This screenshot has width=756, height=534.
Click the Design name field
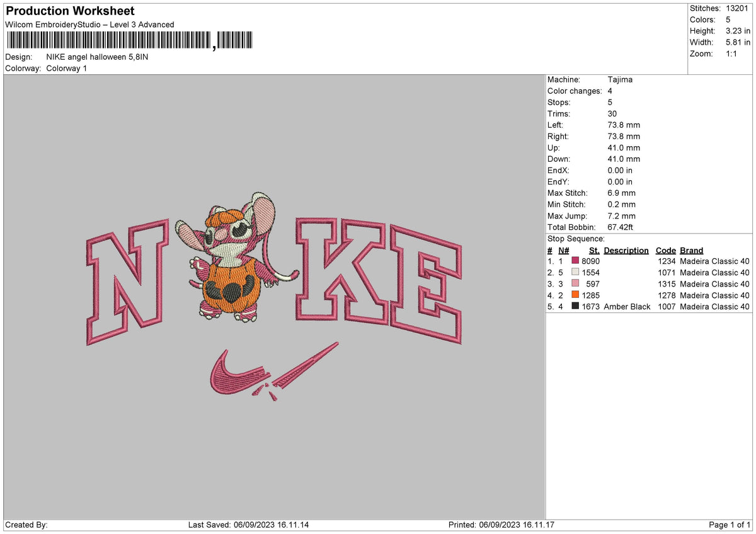click(x=98, y=56)
